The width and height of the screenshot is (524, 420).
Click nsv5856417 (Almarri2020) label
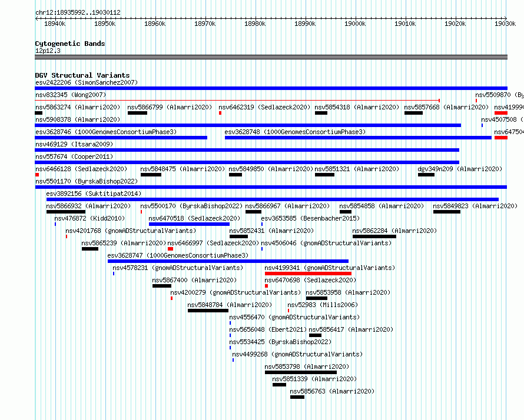coord(351,329)
